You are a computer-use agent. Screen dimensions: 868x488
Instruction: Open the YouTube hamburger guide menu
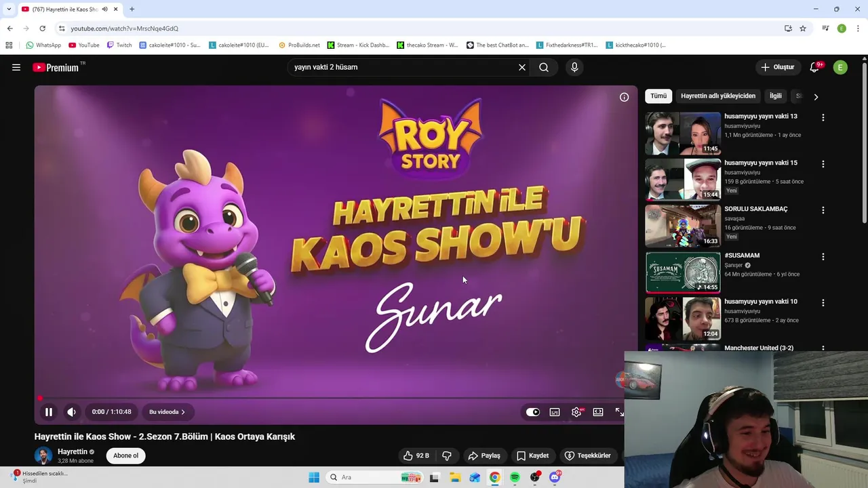[x=16, y=67]
